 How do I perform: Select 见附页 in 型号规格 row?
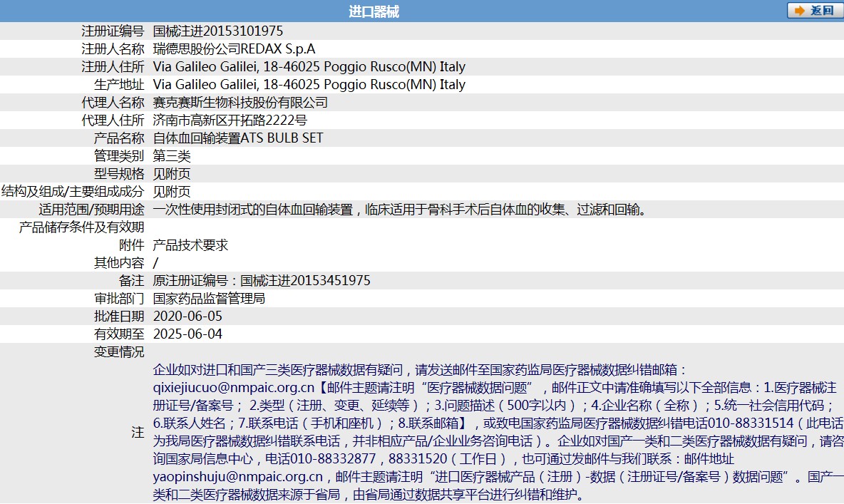(x=172, y=173)
